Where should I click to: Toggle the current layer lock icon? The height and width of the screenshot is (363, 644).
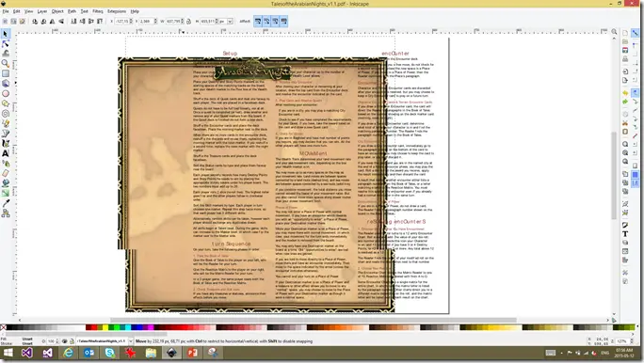(72, 341)
